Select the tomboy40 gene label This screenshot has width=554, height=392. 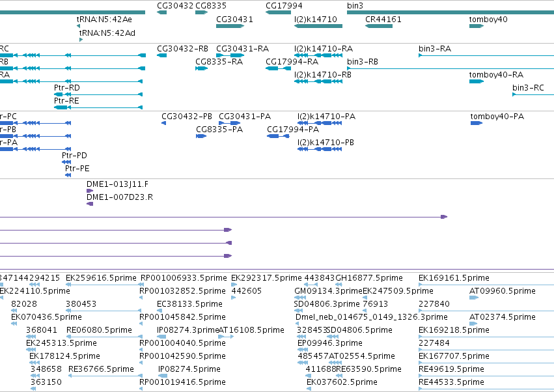[488, 20]
